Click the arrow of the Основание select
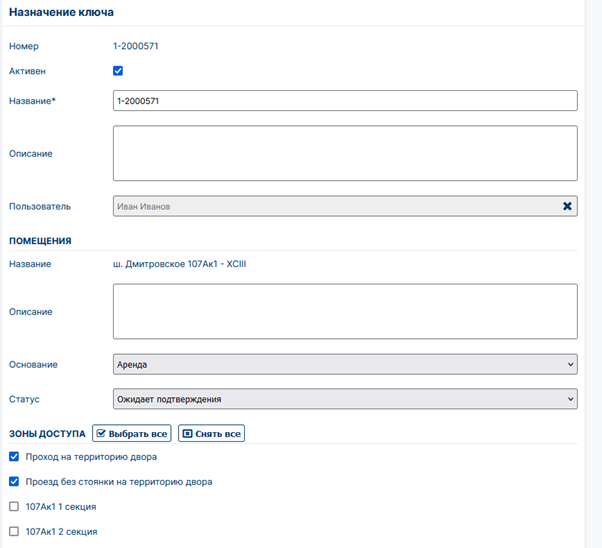Image resolution: width=602 pixels, height=548 pixels. pos(571,364)
